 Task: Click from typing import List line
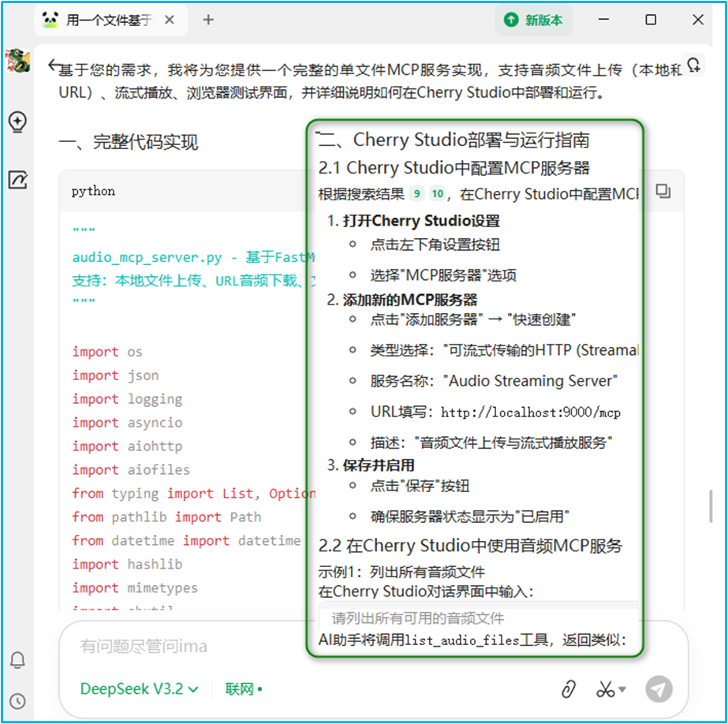tap(193, 493)
